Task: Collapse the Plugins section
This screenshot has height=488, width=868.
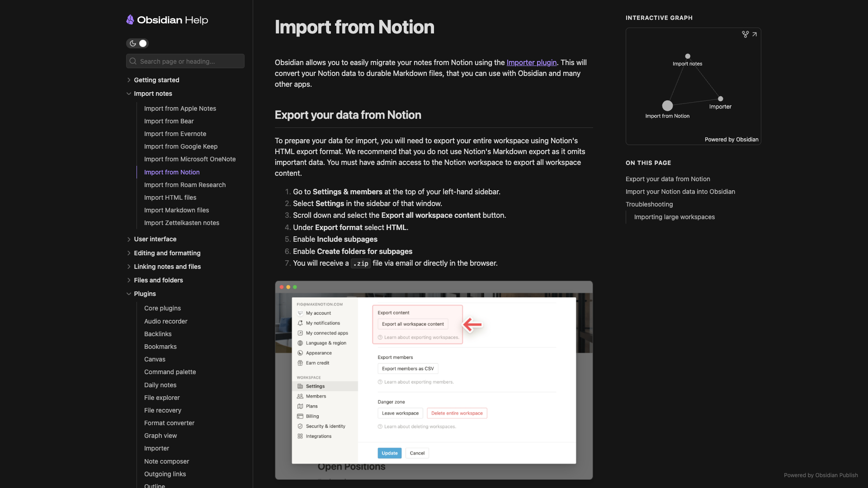Action: [x=129, y=294]
